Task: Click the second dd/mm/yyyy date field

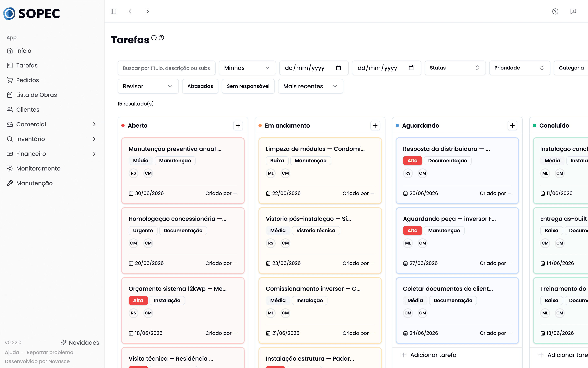Action: [386, 68]
